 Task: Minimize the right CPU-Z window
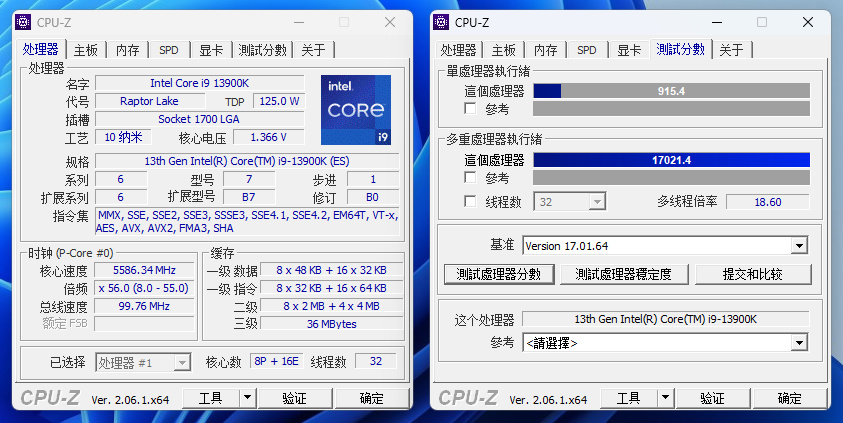(717, 22)
